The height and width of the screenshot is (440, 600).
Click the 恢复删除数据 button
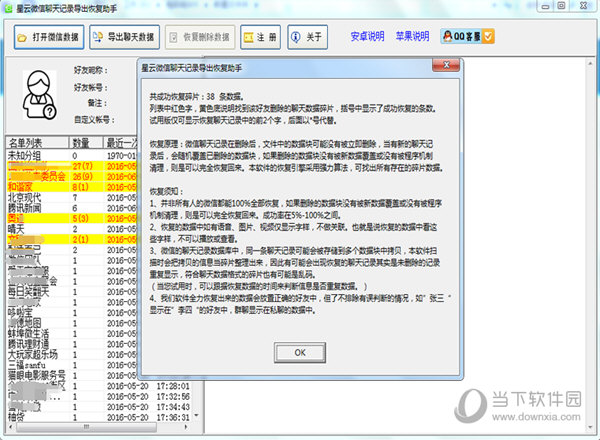click(x=200, y=37)
